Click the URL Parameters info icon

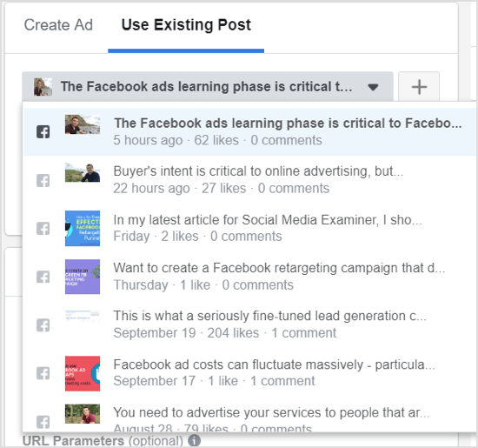[x=194, y=440]
